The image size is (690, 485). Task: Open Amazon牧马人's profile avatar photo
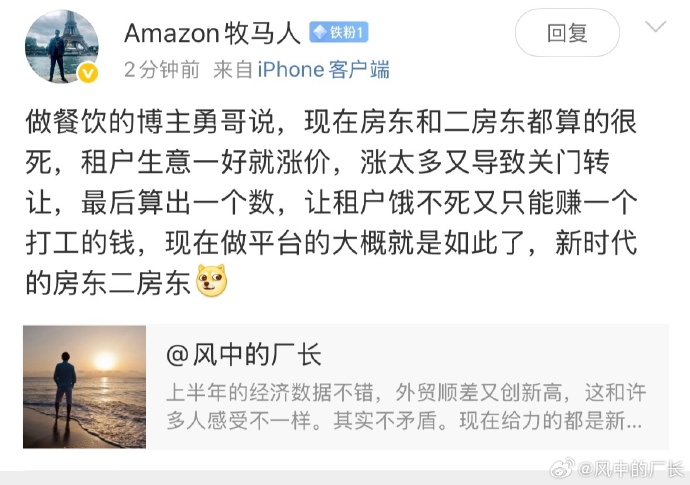pyautogui.click(x=61, y=46)
